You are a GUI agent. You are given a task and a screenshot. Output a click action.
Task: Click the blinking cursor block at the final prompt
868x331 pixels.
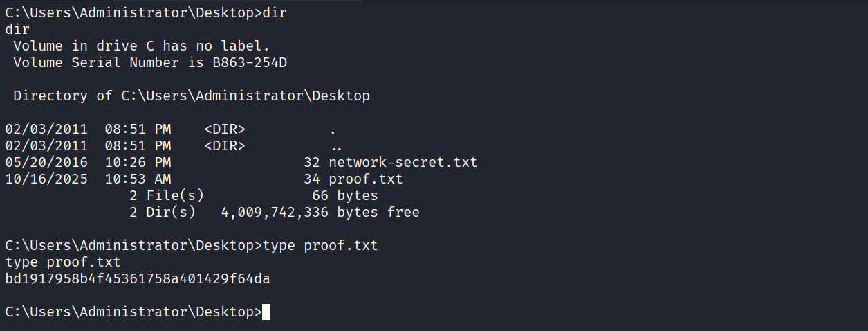(x=266, y=312)
